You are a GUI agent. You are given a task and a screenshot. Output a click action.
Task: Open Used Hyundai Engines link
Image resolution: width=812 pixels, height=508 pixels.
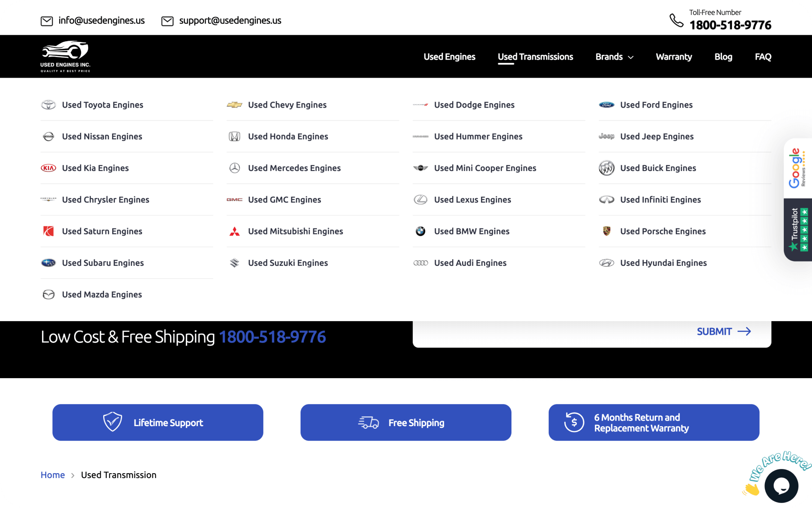(663, 263)
